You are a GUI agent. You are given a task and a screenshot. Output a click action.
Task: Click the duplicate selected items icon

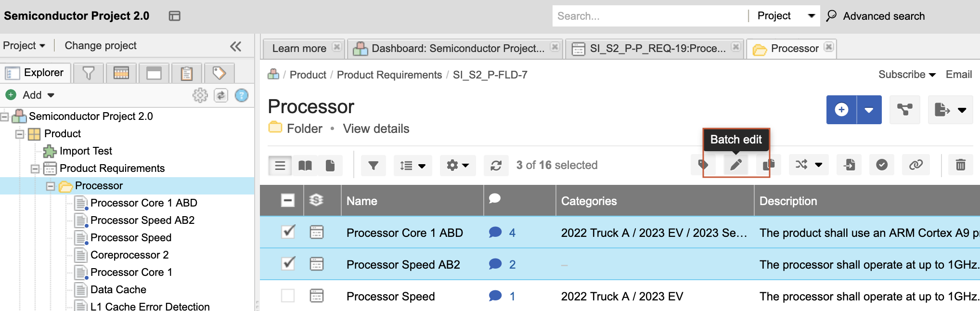pyautogui.click(x=768, y=165)
